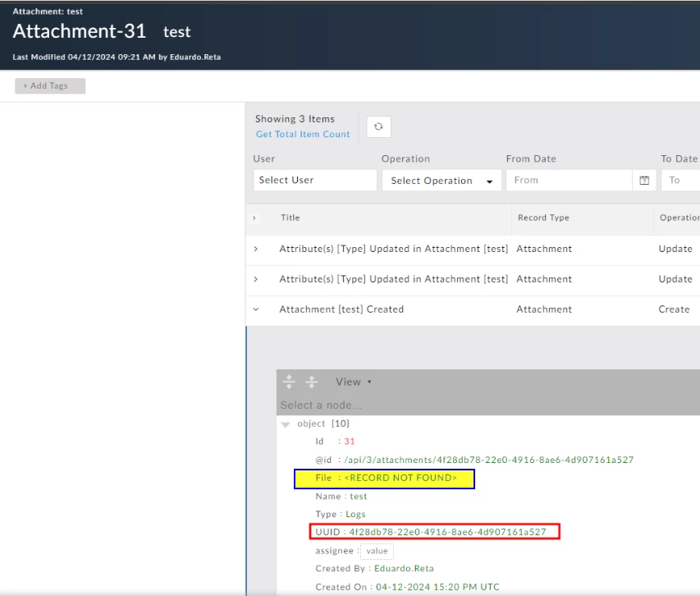Click the Name value test
The height and width of the screenshot is (596, 700).
pyautogui.click(x=359, y=497)
